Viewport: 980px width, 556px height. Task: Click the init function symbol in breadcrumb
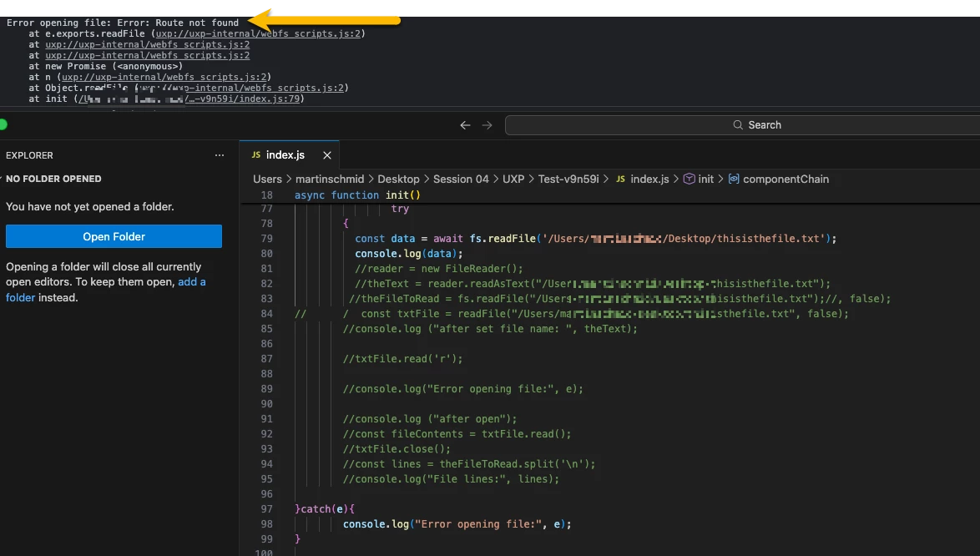click(x=698, y=179)
